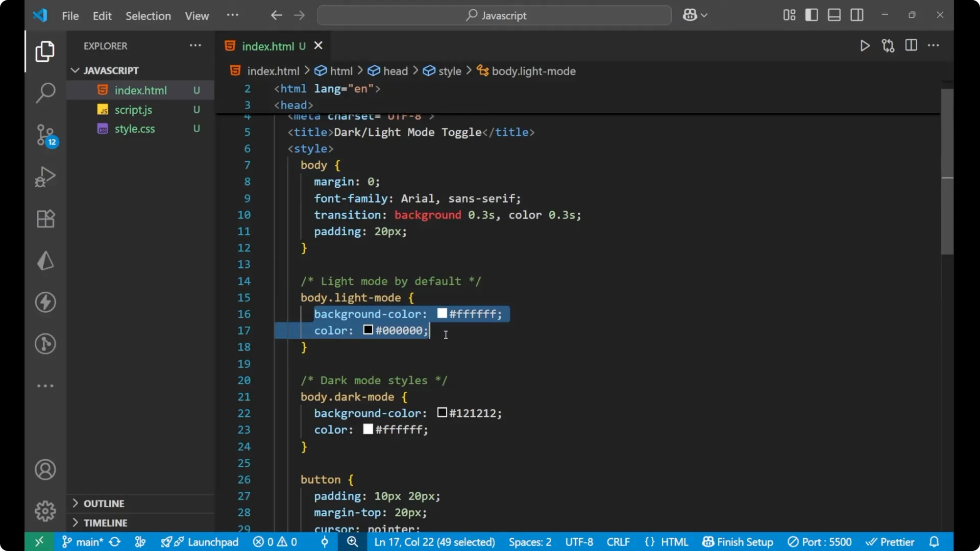Split the editor to the right
Screen dimensions: 980x551
point(911,45)
